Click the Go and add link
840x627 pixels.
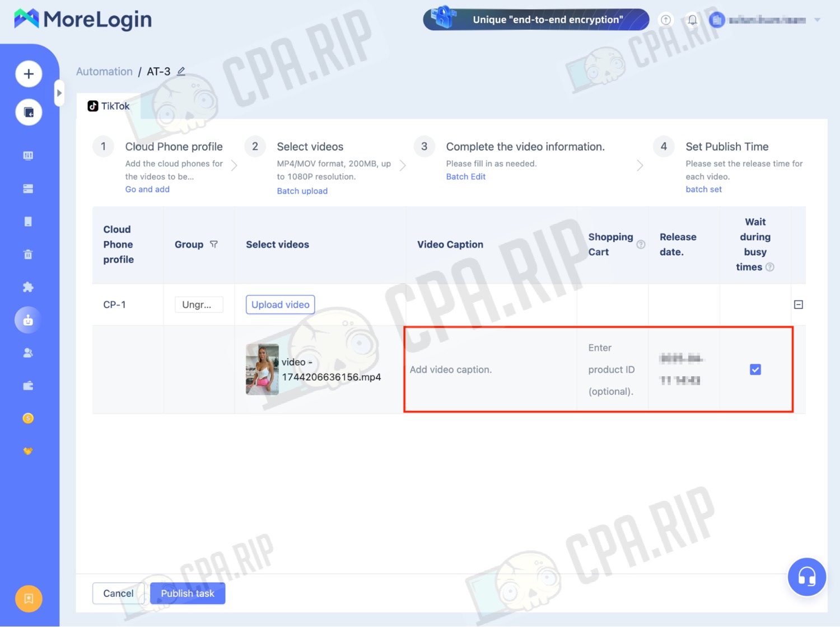[147, 189]
